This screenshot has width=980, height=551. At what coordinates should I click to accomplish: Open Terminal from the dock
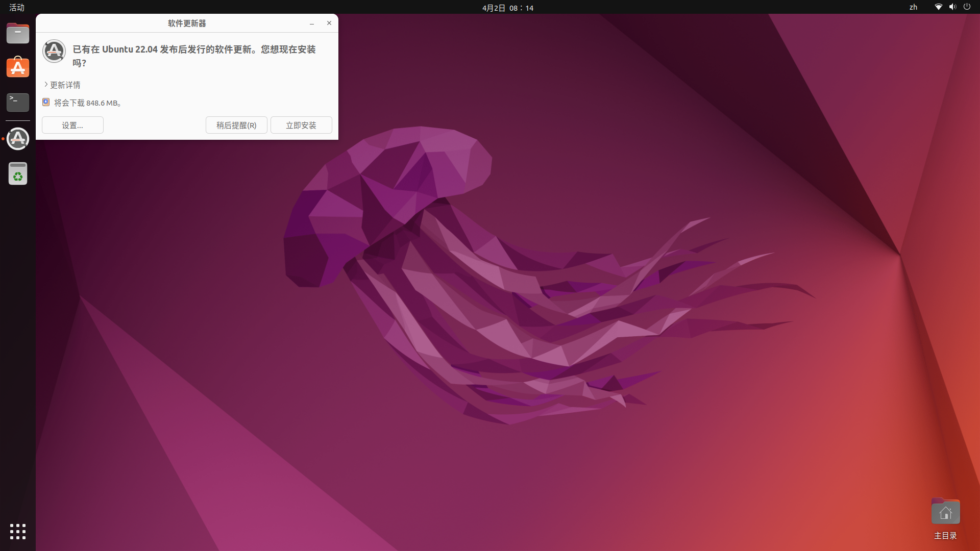click(x=18, y=102)
